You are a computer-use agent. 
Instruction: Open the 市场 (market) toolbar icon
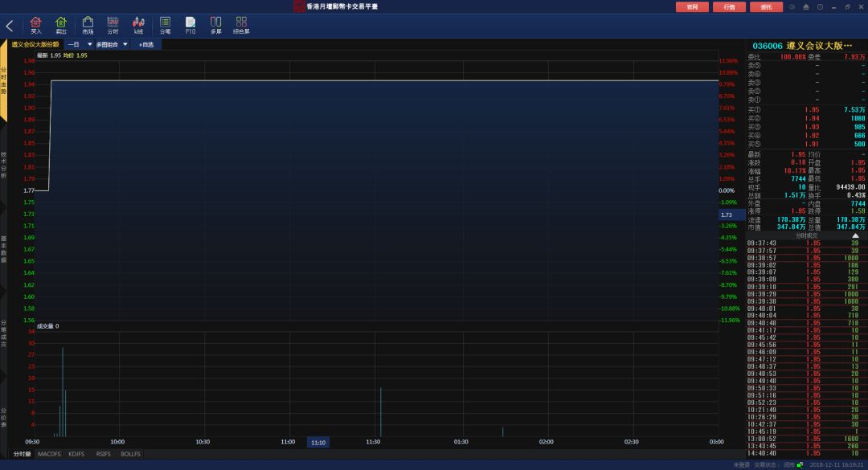click(x=88, y=25)
